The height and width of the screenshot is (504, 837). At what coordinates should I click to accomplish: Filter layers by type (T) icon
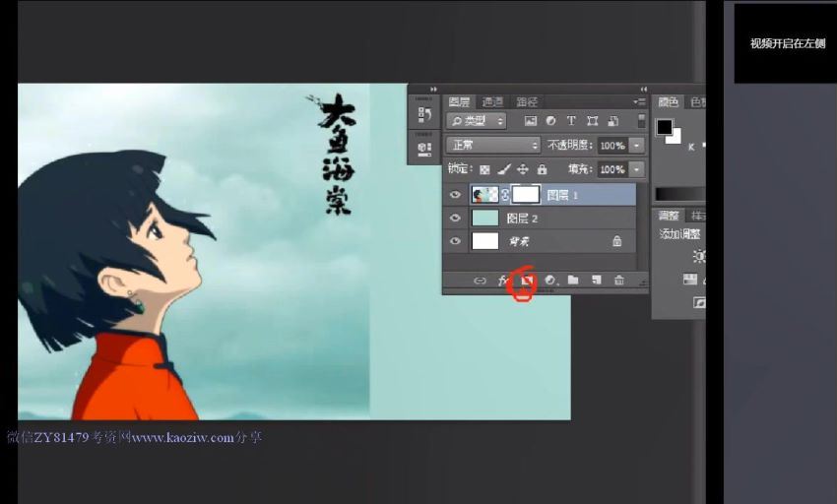tap(571, 121)
